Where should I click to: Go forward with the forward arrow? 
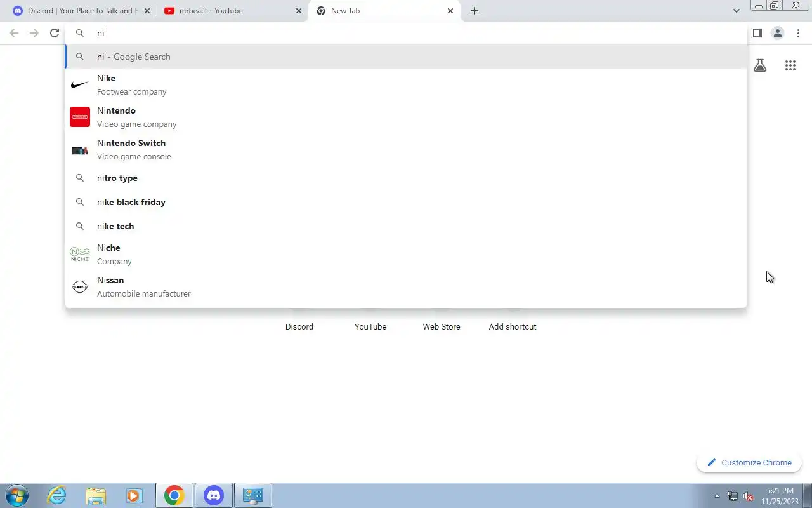point(34,33)
